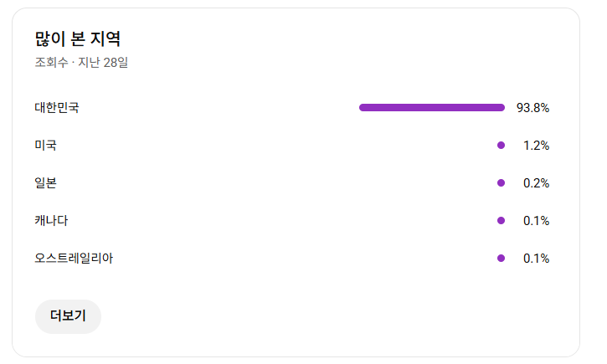This screenshot has height=364, width=607.
Task: Click the 대한민국 region label
Action: 57,108
